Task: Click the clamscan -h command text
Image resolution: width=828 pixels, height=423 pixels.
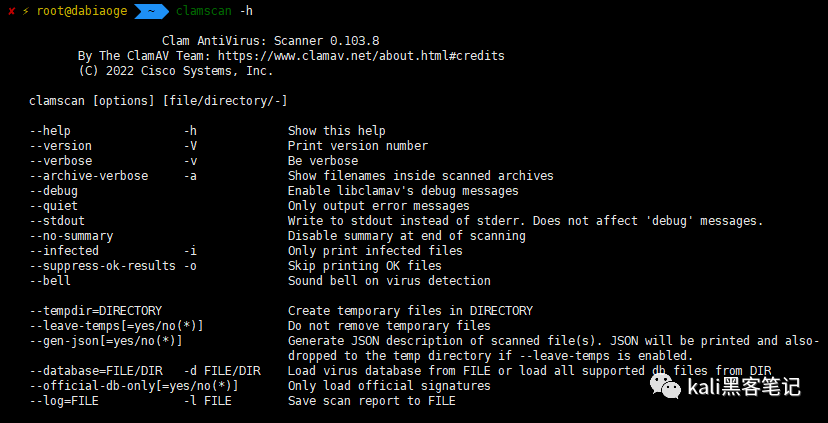Action: 214,11
